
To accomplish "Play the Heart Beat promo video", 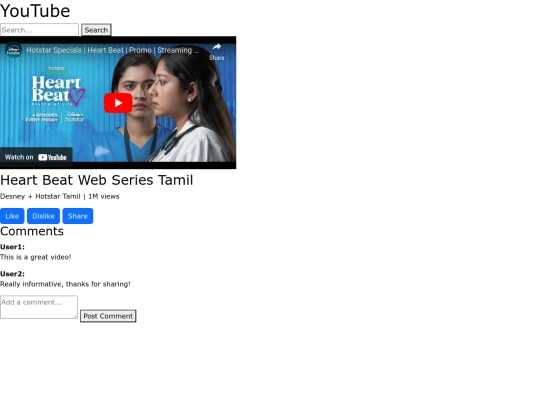I will pyautogui.click(x=118, y=103).
